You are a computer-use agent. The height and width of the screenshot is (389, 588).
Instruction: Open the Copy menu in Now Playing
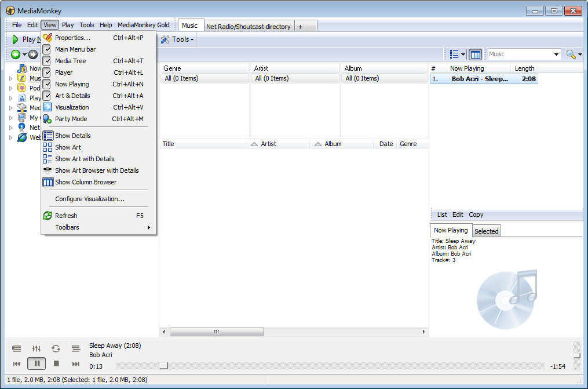point(476,215)
